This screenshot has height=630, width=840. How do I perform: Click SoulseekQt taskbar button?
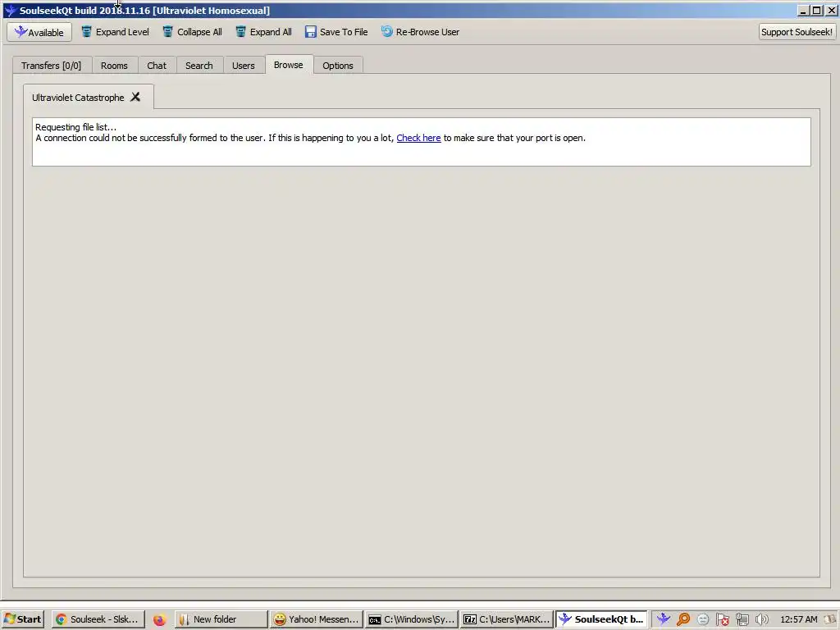pos(601,619)
